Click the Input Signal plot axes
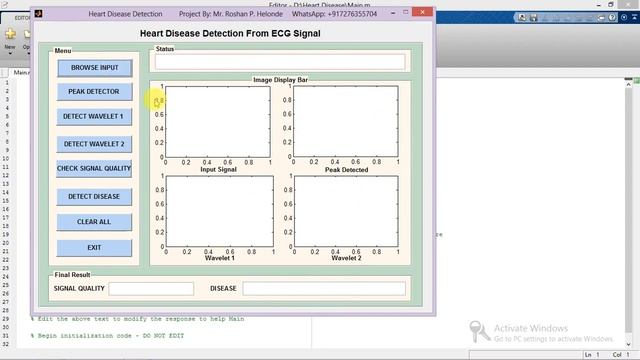Image resolution: width=640 pixels, height=360 pixels. pos(218,122)
